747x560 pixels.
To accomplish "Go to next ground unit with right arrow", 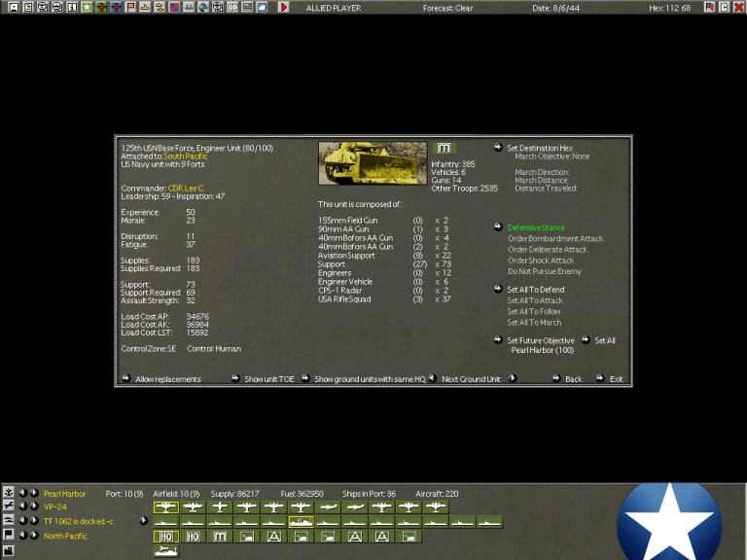I will point(513,379).
